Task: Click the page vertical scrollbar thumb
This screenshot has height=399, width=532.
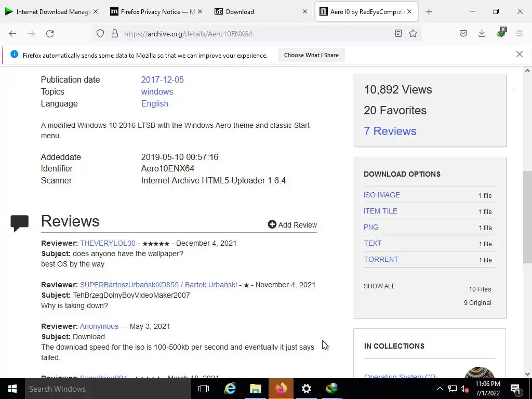Action: [527, 217]
